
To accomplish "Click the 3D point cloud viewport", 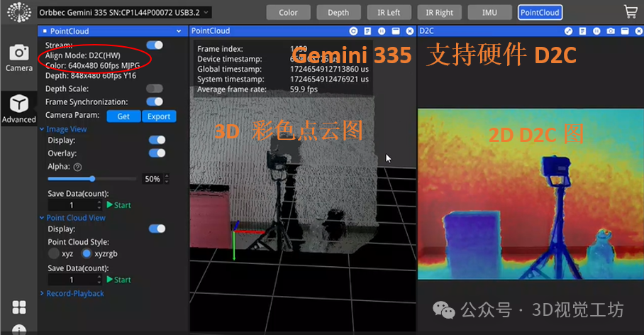I will pyautogui.click(x=303, y=185).
